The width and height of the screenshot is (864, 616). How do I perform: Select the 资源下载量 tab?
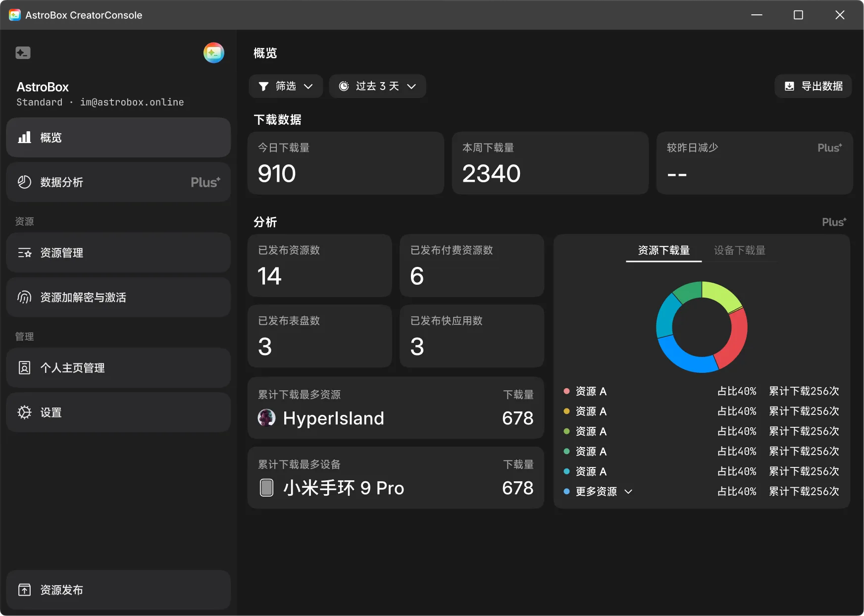click(663, 251)
